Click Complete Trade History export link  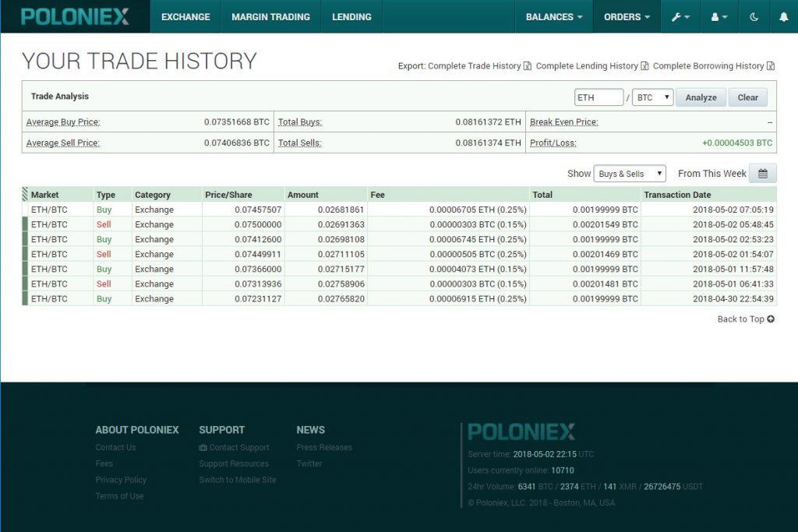475,65
